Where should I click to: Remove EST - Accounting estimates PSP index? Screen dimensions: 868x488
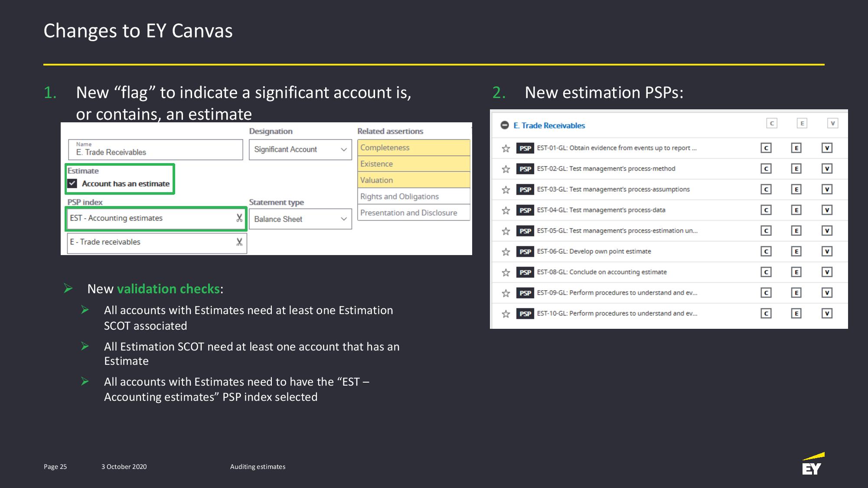click(239, 218)
